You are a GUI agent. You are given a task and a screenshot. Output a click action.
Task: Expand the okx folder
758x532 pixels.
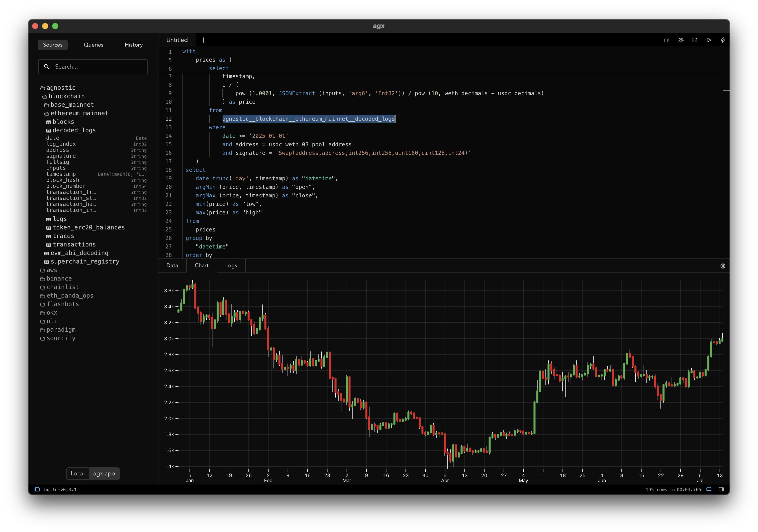(x=49, y=313)
